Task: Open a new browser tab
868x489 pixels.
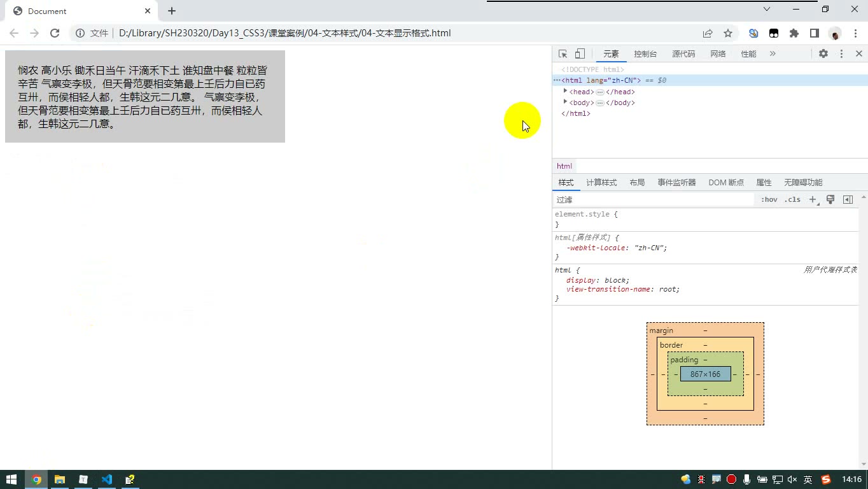Action: (x=172, y=11)
